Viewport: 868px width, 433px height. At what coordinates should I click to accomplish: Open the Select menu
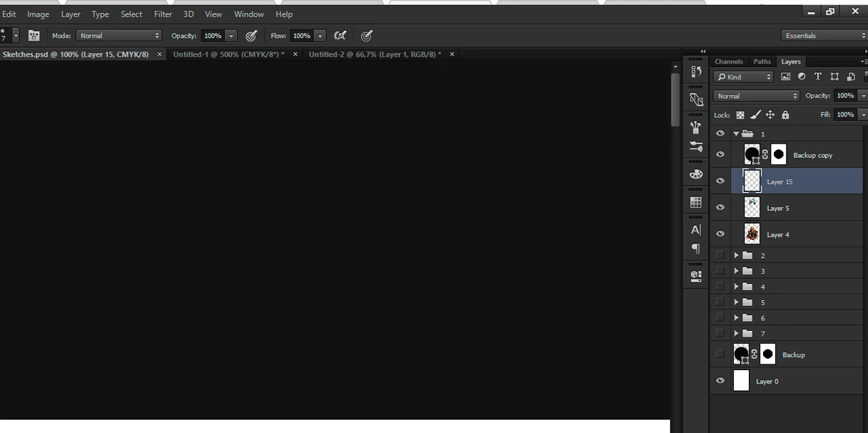[131, 14]
